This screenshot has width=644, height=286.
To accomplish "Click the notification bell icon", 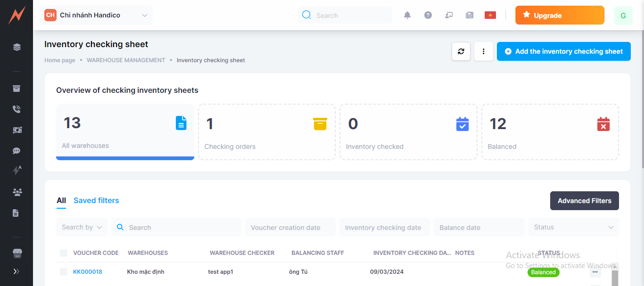I will [x=407, y=15].
